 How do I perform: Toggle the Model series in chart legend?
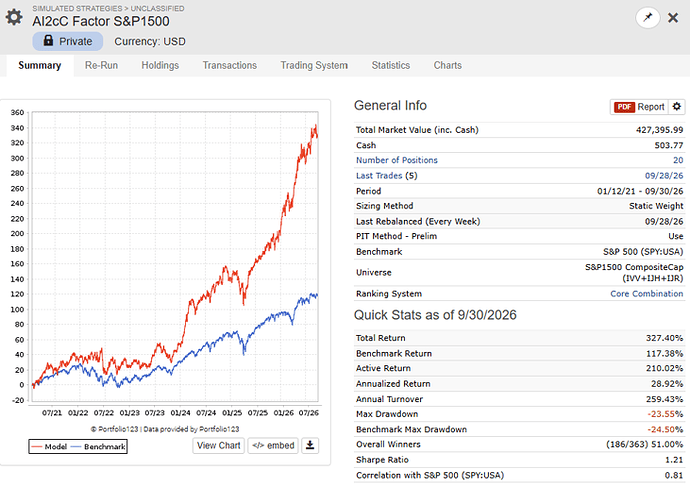(49, 447)
